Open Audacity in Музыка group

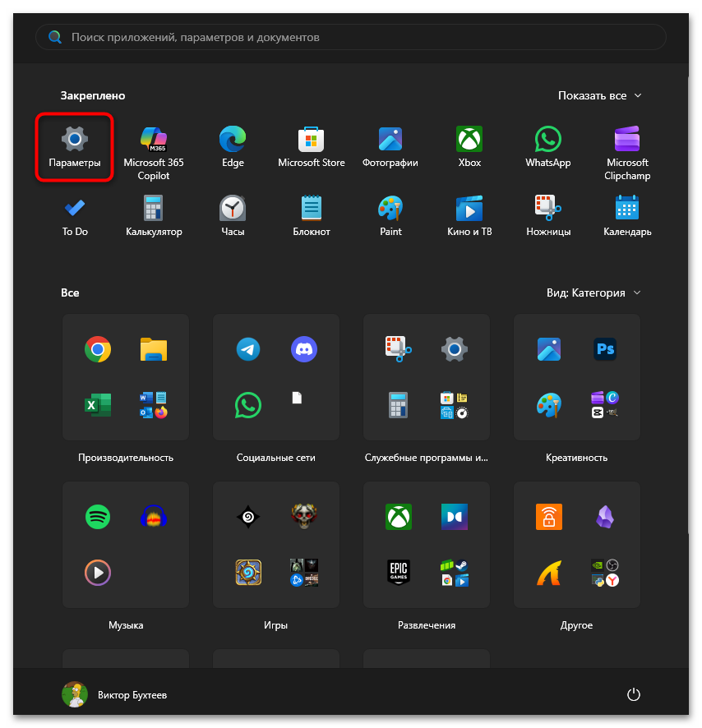pos(154,516)
